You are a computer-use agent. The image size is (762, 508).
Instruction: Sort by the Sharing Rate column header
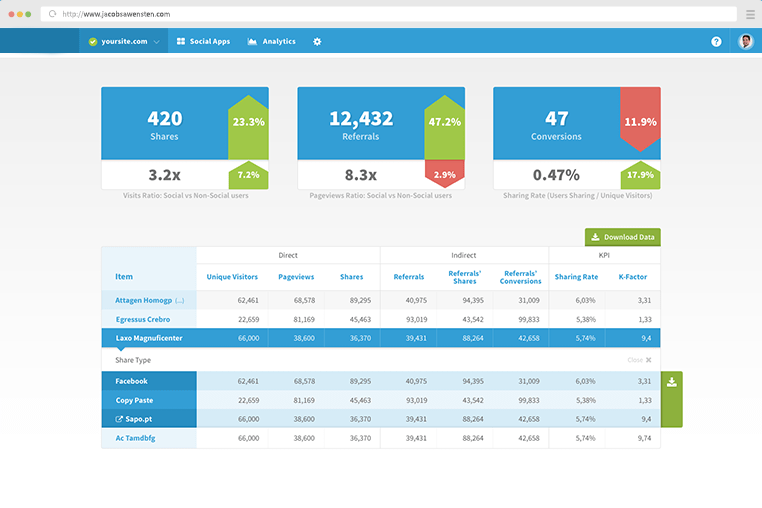coord(576,277)
